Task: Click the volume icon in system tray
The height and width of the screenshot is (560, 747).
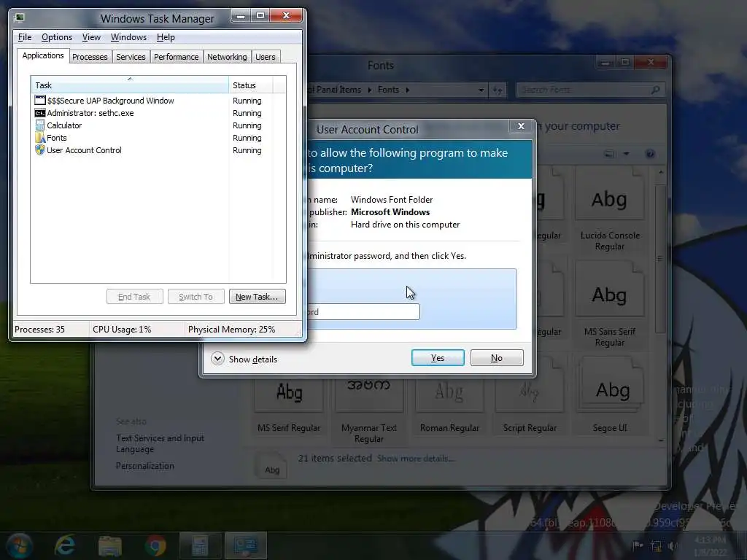Action: click(674, 545)
